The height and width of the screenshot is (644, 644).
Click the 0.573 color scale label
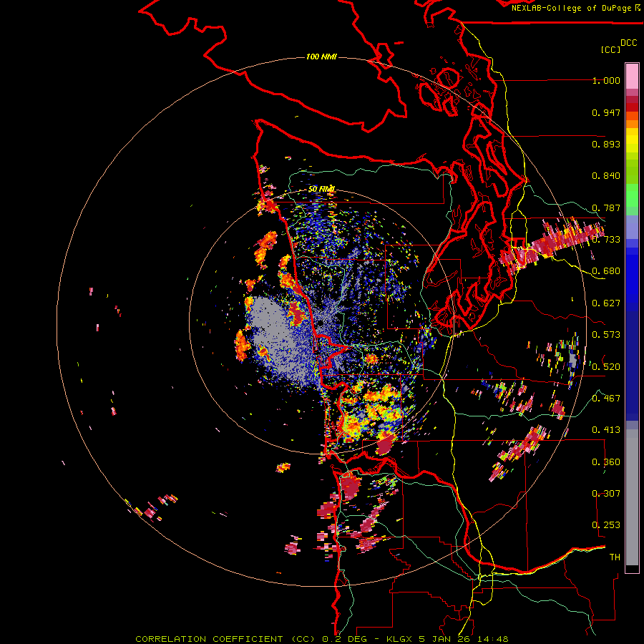pyautogui.click(x=606, y=335)
